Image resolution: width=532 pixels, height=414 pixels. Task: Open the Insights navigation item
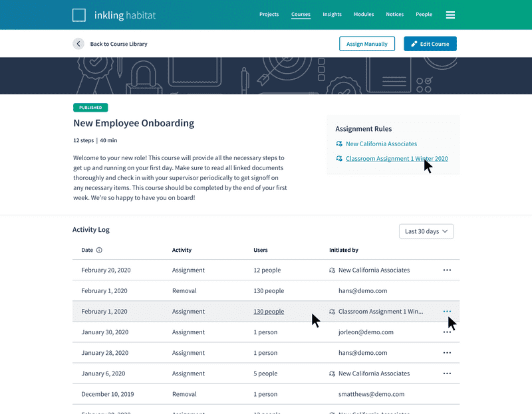click(332, 14)
